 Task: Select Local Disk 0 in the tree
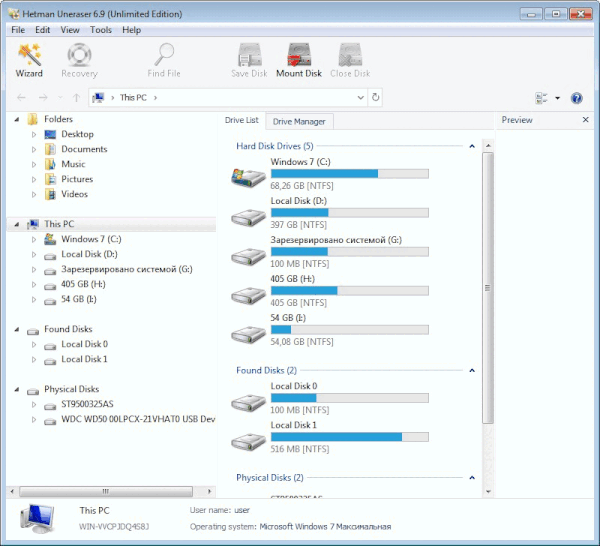pos(85,344)
